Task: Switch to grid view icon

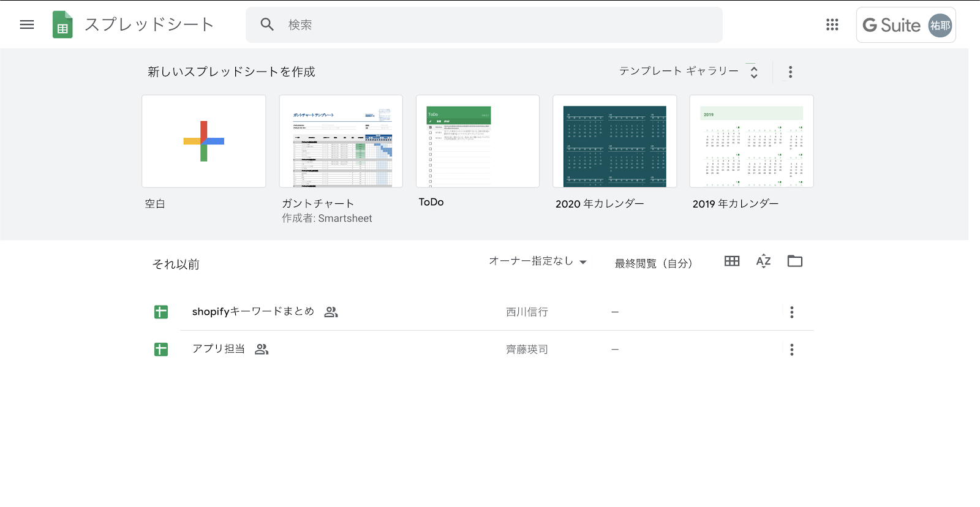Action: pyautogui.click(x=732, y=261)
